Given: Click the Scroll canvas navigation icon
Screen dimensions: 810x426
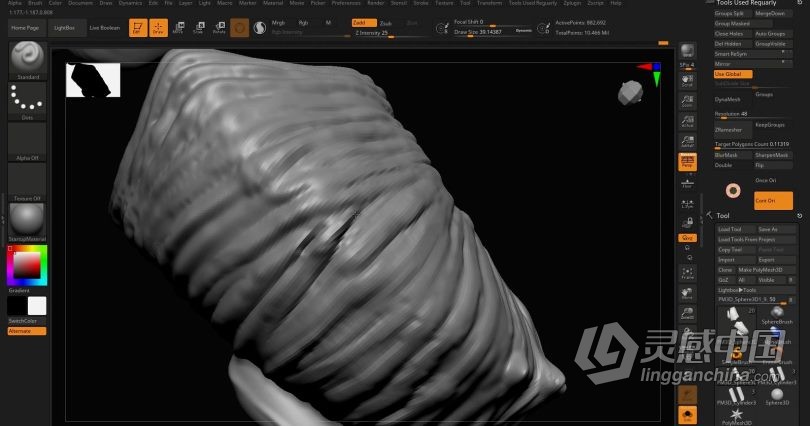Looking at the screenshot, I should [x=687, y=81].
